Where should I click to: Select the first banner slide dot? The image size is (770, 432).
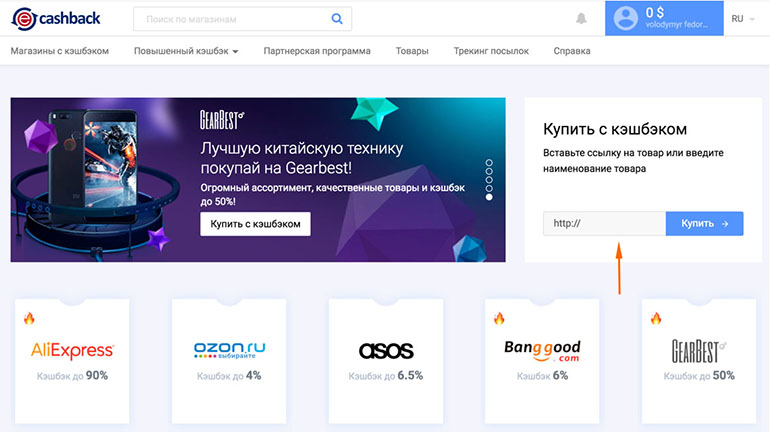(x=489, y=162)
